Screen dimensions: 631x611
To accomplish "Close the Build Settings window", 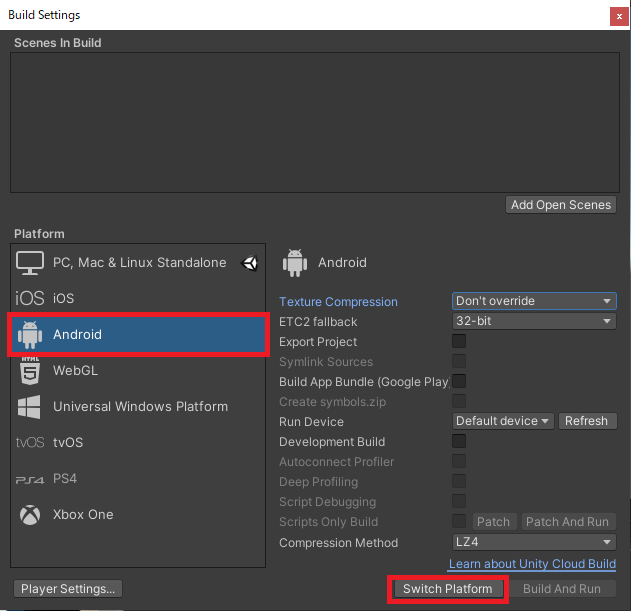I will click(x=619, y=17).
